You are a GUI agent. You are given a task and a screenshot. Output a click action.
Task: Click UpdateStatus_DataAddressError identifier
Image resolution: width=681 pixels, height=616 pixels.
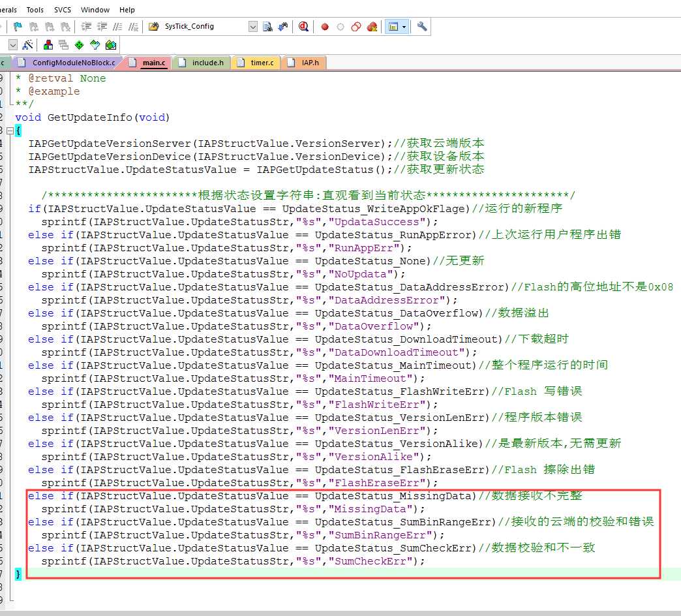tap(409, 287)
